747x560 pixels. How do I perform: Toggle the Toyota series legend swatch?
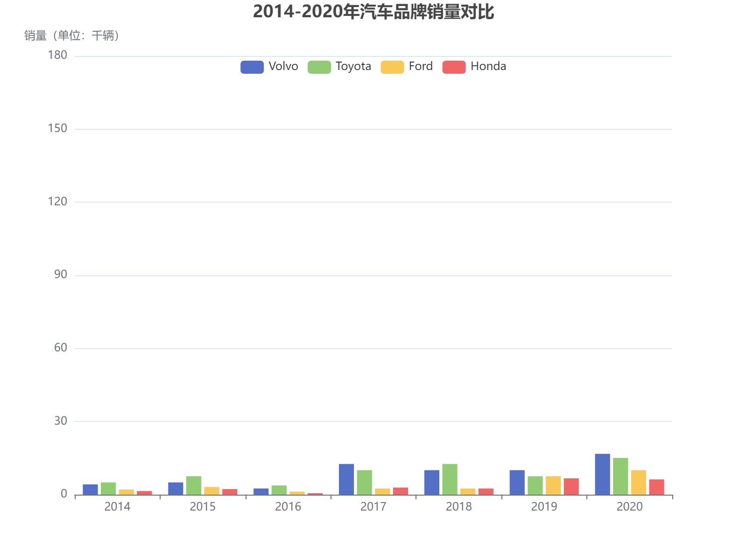click(319, 67)
